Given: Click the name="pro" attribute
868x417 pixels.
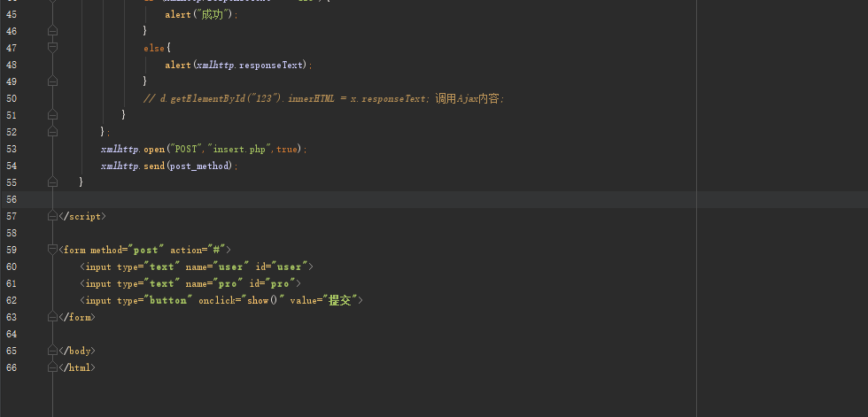Looking at the screenshot, I should pyautogui.click(x=214, y=283).
